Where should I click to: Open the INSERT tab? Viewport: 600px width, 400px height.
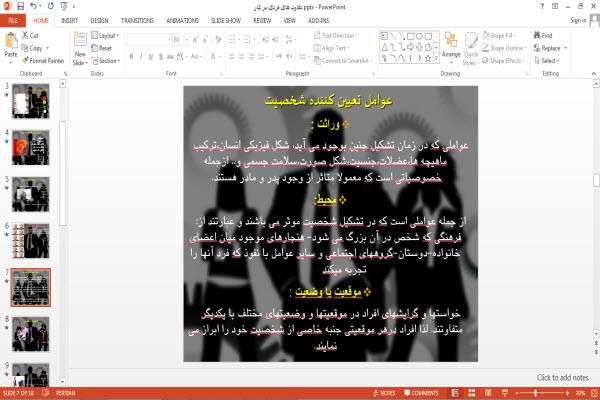pos(69,21)
